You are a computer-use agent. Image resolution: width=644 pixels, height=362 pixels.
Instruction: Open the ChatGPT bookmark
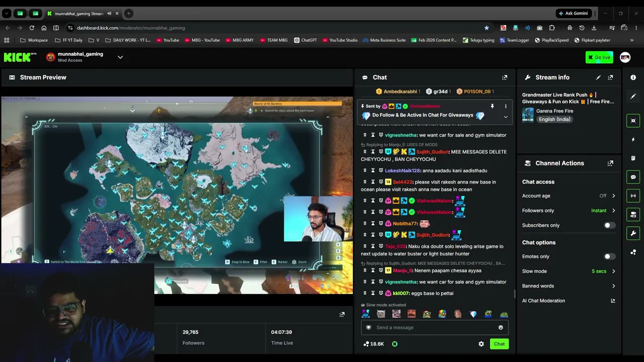(x=305, y=40)
